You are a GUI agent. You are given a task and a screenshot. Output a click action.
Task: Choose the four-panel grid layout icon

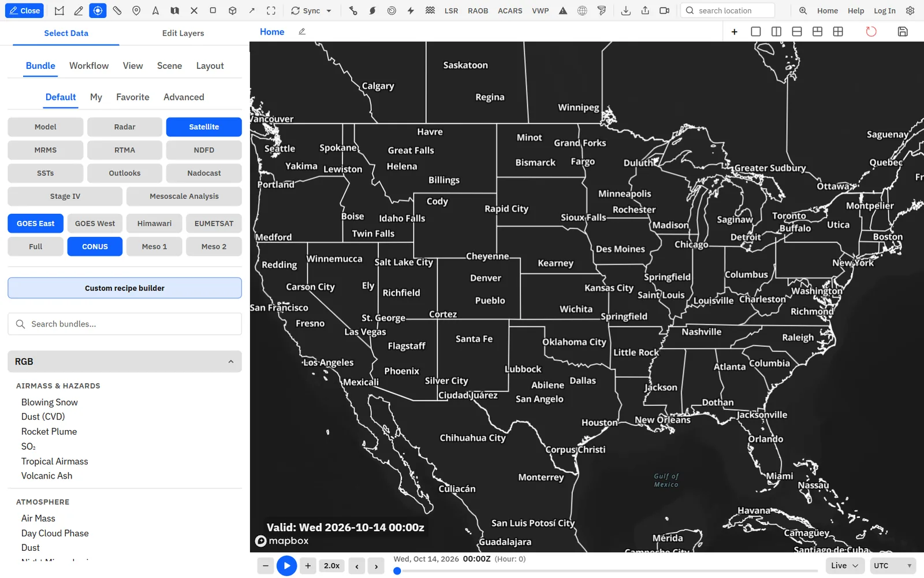[838, 31]
